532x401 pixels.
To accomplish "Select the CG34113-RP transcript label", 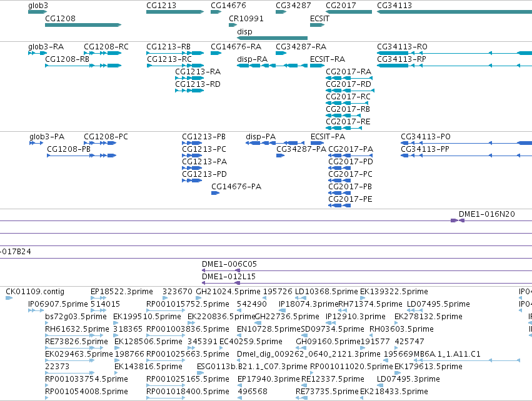I will tap(401, 59).
